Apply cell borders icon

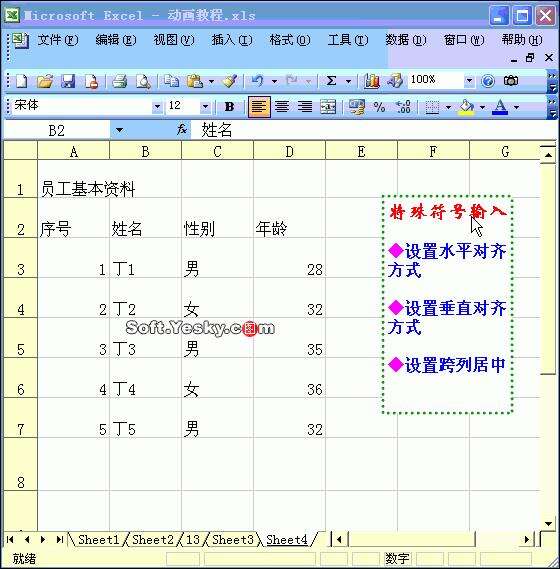pyautogui.click(x=432, y=107)
